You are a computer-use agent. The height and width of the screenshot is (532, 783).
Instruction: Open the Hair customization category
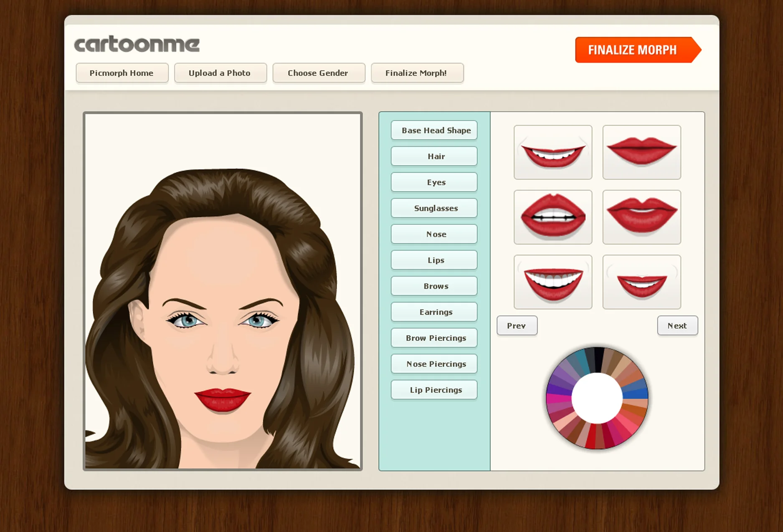(434, 156)
